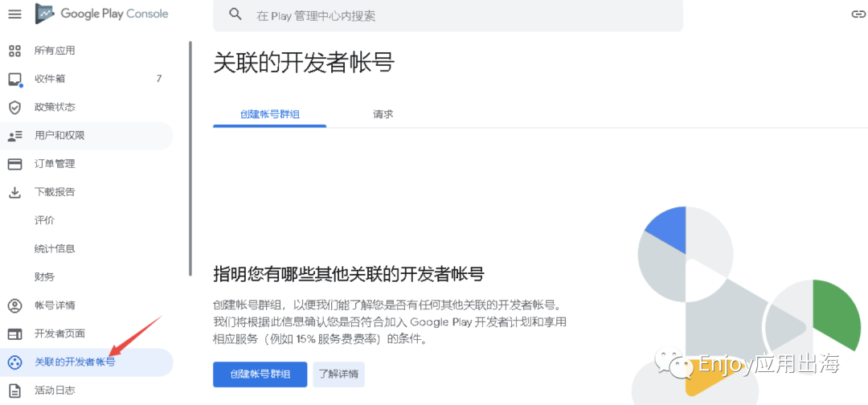This screenshot has height=405, width=868.
Task: Click the sidebar vertical scrollbar
Action: (190, 158)
